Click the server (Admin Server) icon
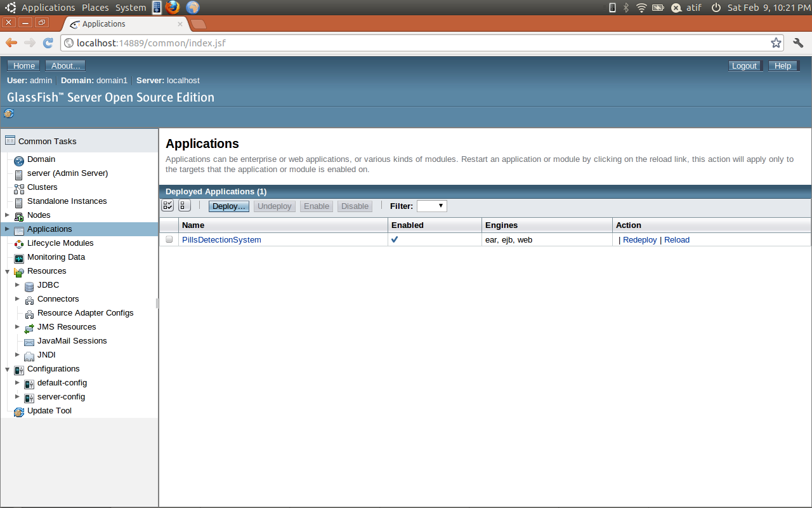The width and height of the screenshot is (812, 508). [19, 175]
